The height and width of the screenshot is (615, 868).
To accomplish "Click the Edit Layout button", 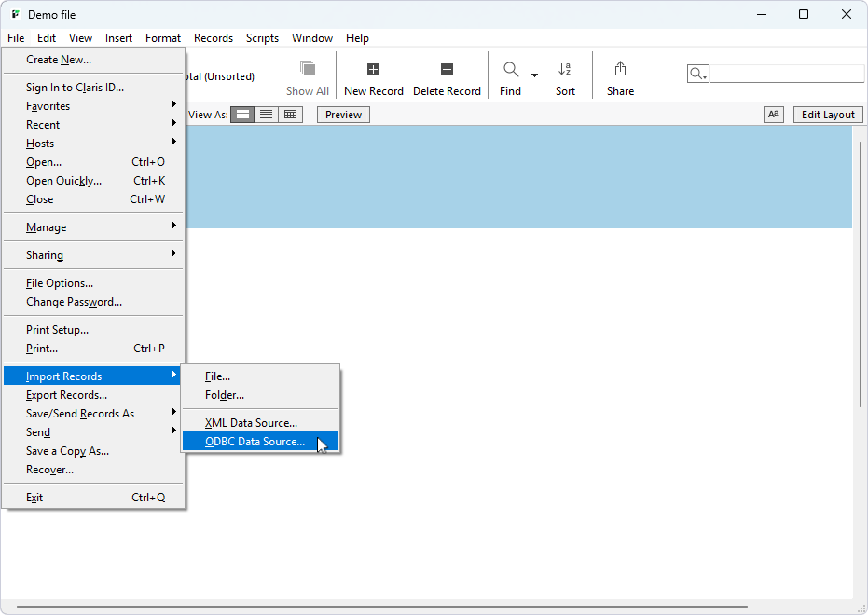I will click(828, 114).
